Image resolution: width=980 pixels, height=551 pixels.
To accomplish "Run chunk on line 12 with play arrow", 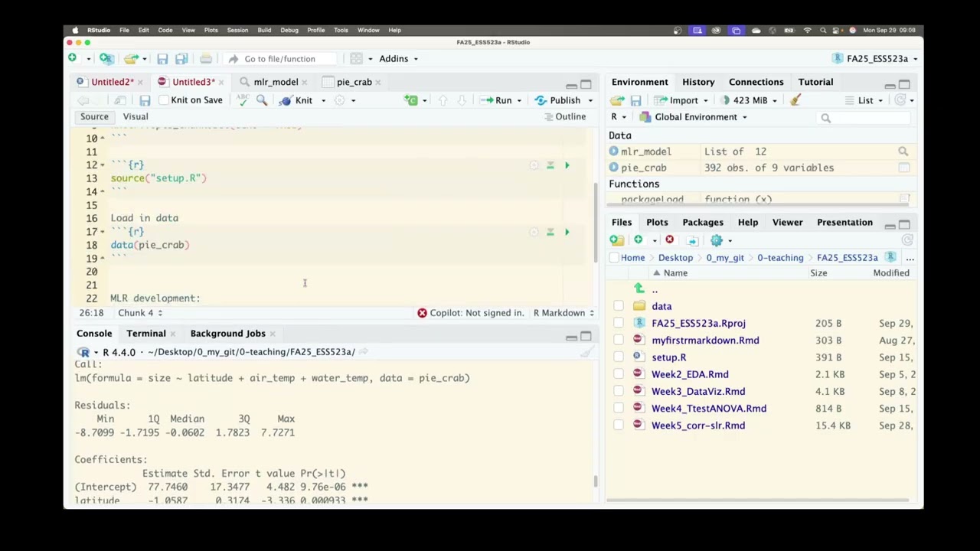I will 567,165.
